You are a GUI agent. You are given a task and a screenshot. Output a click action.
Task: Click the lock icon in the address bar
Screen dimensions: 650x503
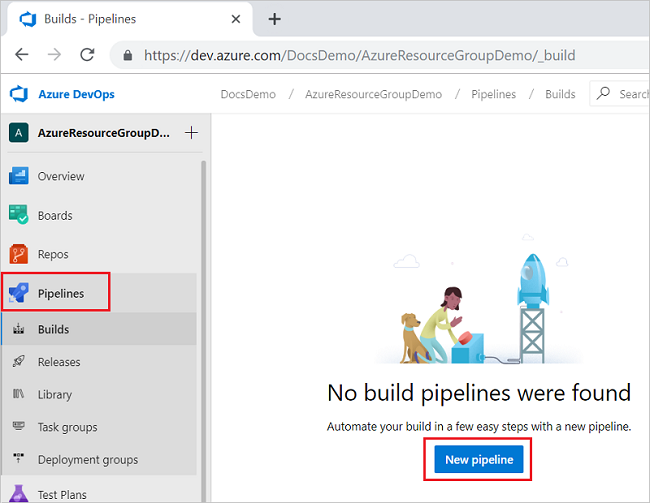(x=128, y=55)
